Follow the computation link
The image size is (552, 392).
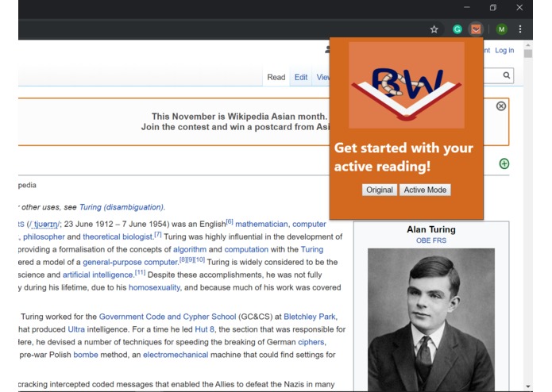point(246,249)
